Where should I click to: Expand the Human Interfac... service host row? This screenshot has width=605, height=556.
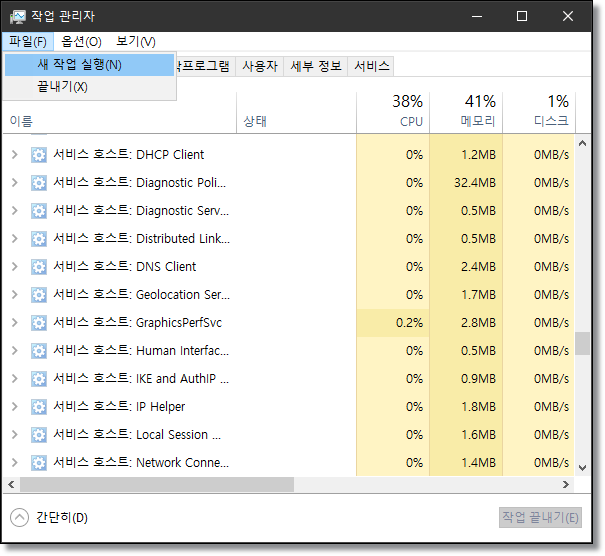pyautogui.click(x=15, y=351)
